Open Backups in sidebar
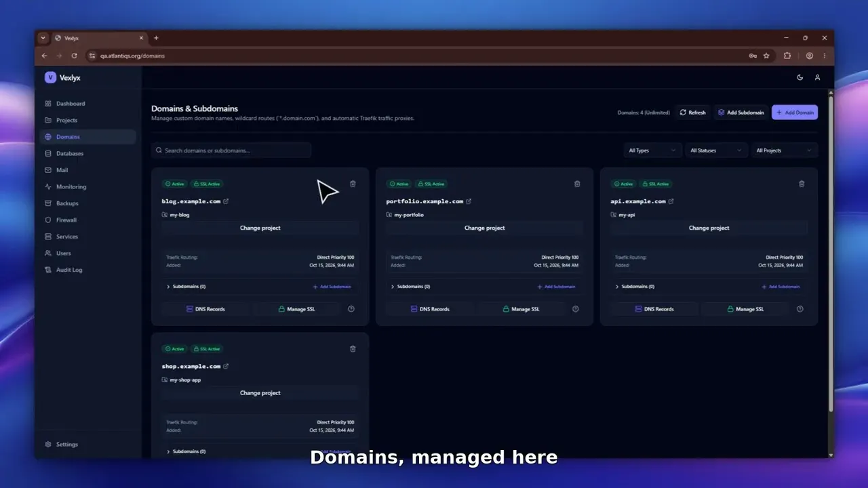The height and width of the screenshot is (488, 868). coord(87,203)
